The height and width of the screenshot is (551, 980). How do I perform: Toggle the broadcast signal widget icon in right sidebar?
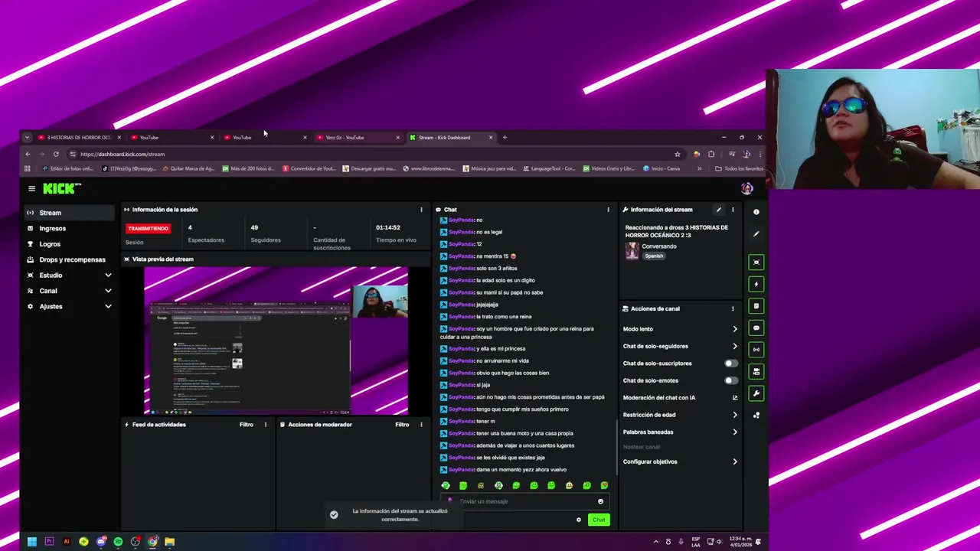tap(756, 350)
